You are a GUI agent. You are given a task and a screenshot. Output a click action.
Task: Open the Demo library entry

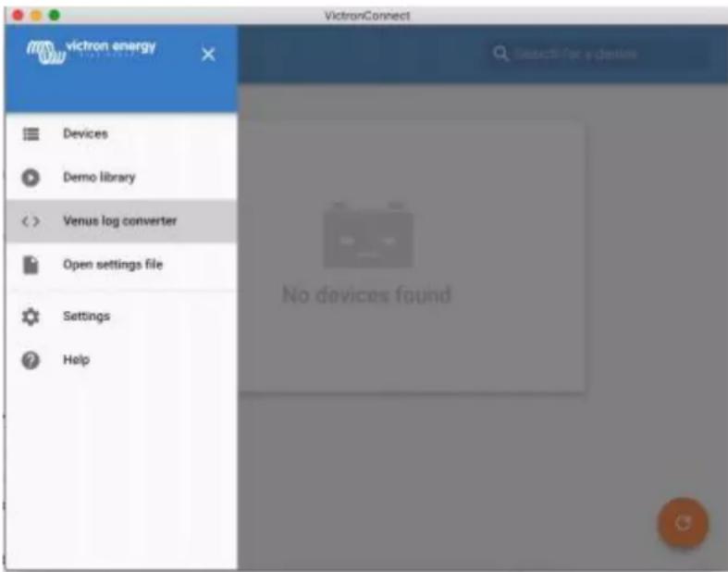tap(122, 177)
